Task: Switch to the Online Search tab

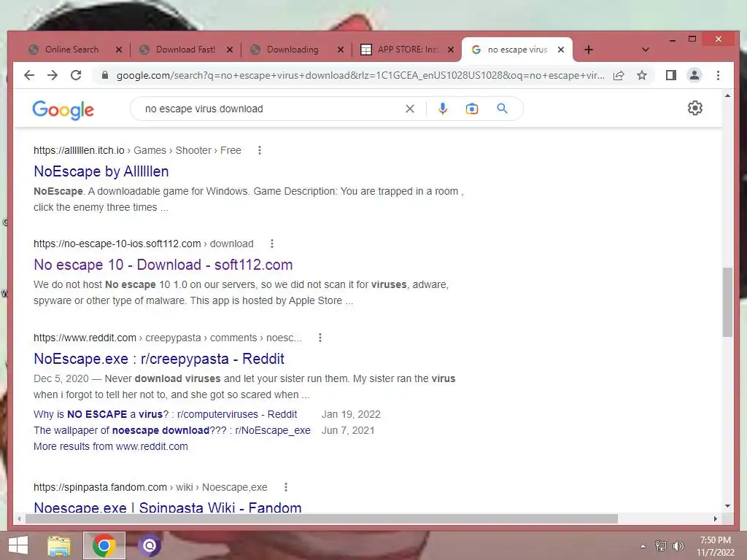Action: (71, 50)
